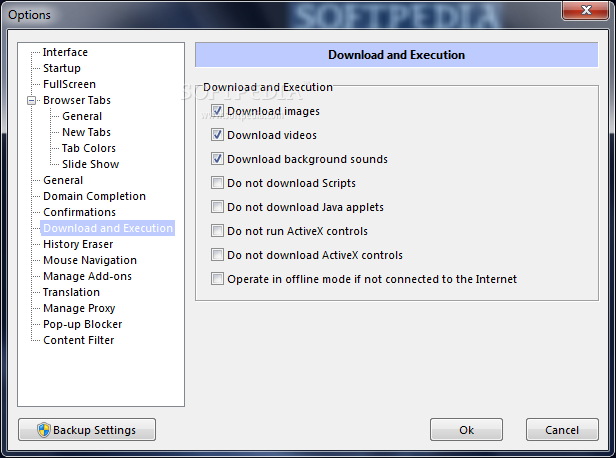
Task: Open Manage Add-ons page
Action: [x=87, y=276]
